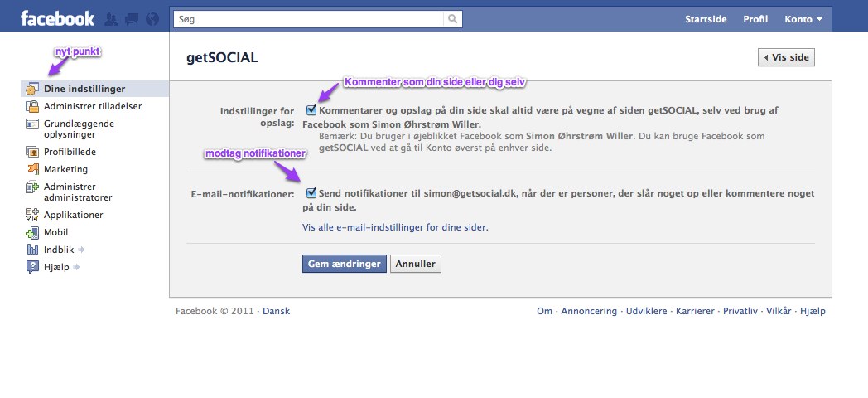
Task: Click the Indblik chart icon
Action: (x=32, y=250)
